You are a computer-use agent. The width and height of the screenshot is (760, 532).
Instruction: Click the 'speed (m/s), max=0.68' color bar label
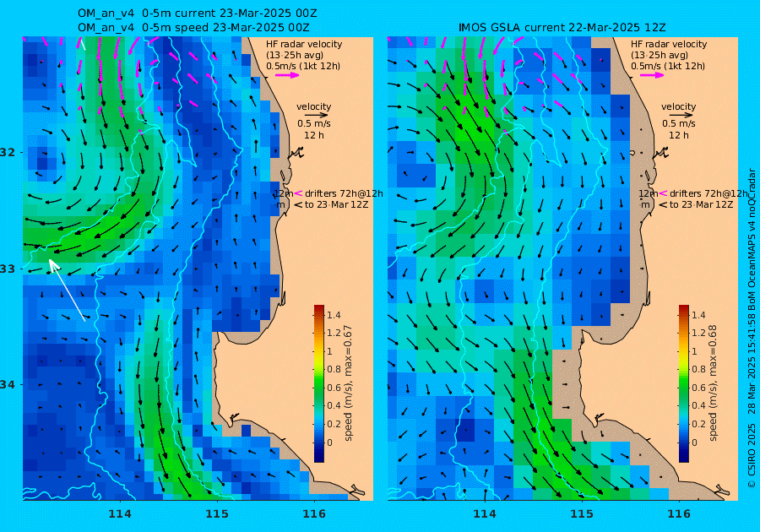point(713,383)
